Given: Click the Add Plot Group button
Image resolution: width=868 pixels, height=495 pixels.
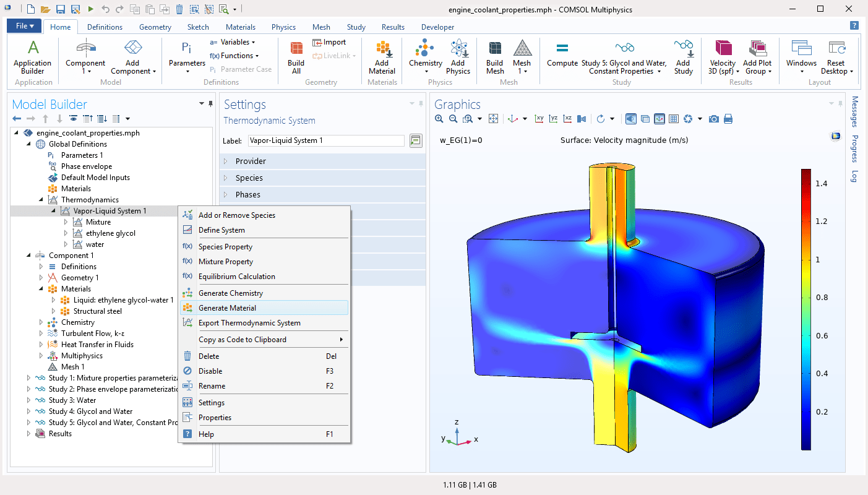Looking at the screenshot, I should point(757,56).
